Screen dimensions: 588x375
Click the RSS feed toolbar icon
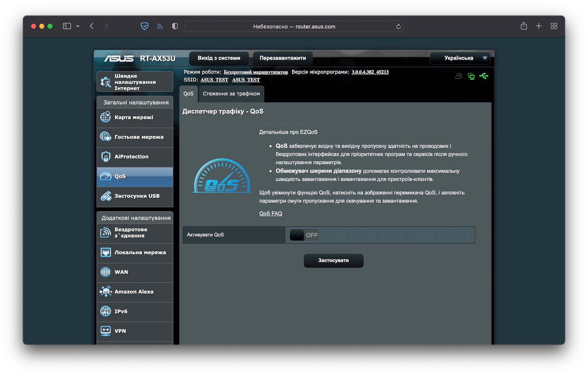(x=160, y=26)
